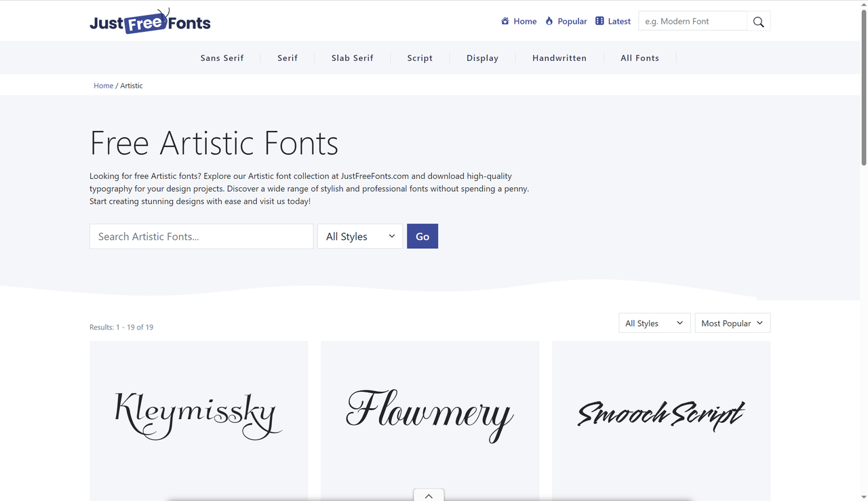Click the magnifier search icon button
The image size is (868, 501).
click(758, 22)
